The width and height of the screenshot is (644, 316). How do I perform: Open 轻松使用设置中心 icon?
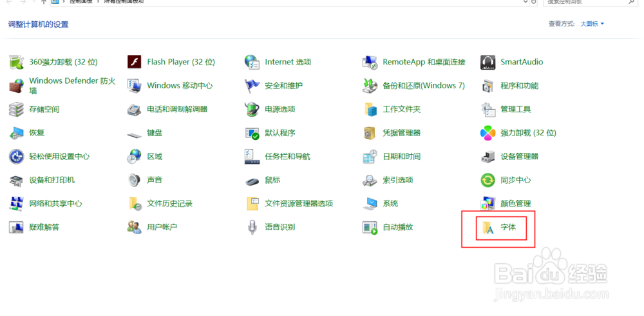pos(17,156)
